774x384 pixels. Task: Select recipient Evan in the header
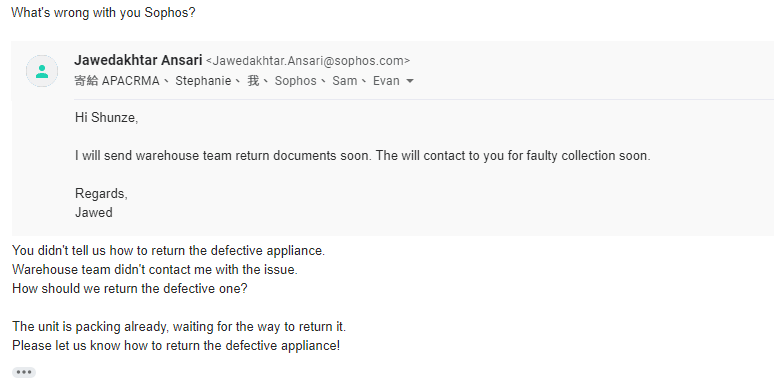click(x=386, y=81)
